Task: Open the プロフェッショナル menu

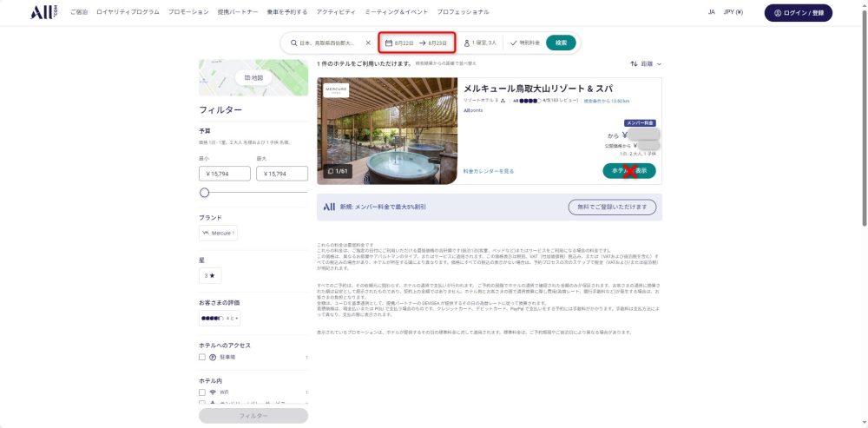Action: tap(463, 12)
